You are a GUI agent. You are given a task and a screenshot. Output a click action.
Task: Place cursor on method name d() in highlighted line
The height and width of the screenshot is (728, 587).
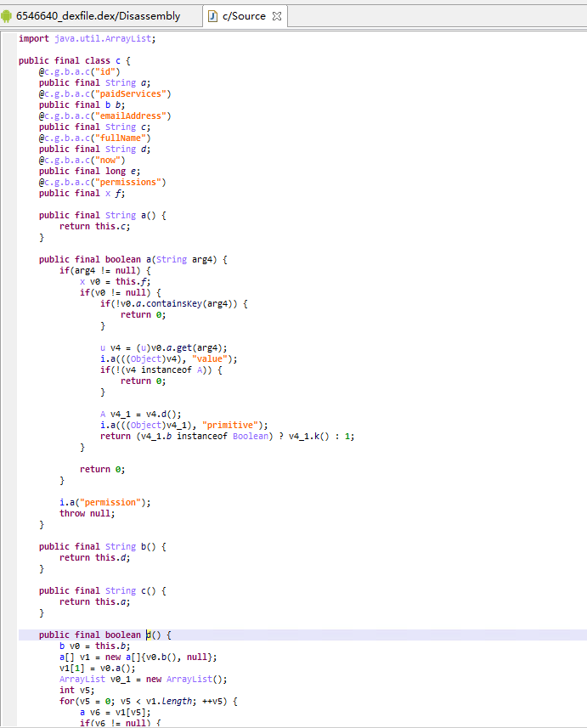click(147, 635)
